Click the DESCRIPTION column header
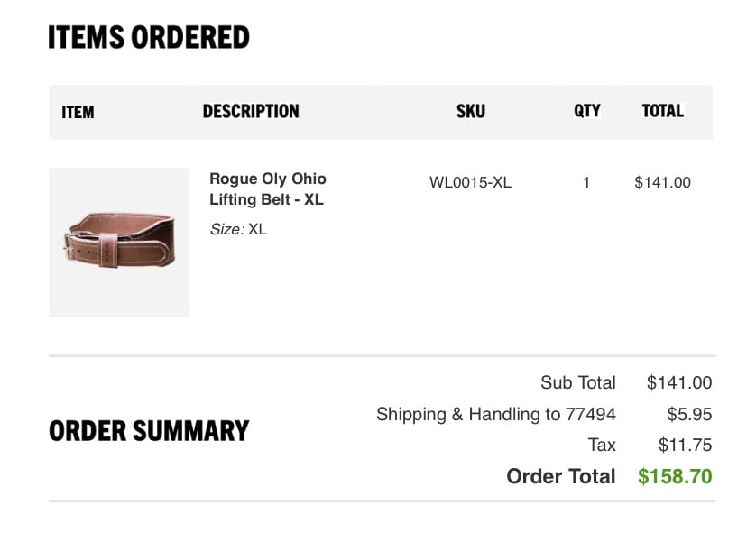The height and width of the screenshot is (542, 756). (x=251, y=111)
